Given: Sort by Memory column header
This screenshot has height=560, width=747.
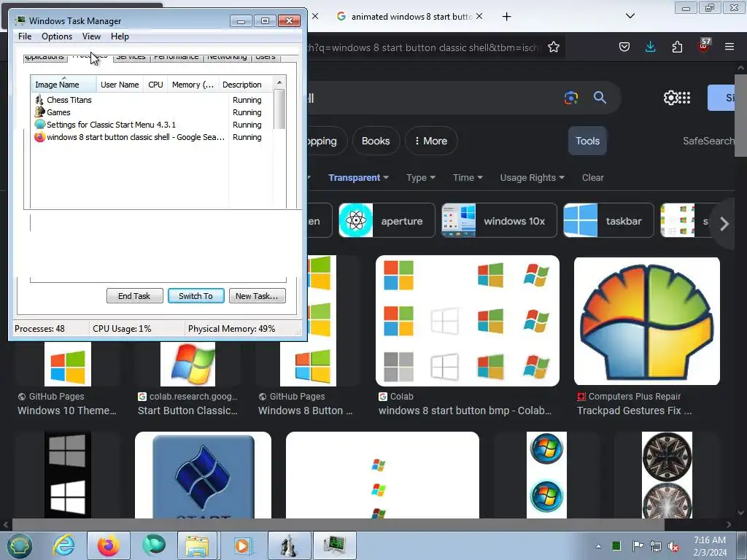Looking at the screenshot, I should click(193, 85).
